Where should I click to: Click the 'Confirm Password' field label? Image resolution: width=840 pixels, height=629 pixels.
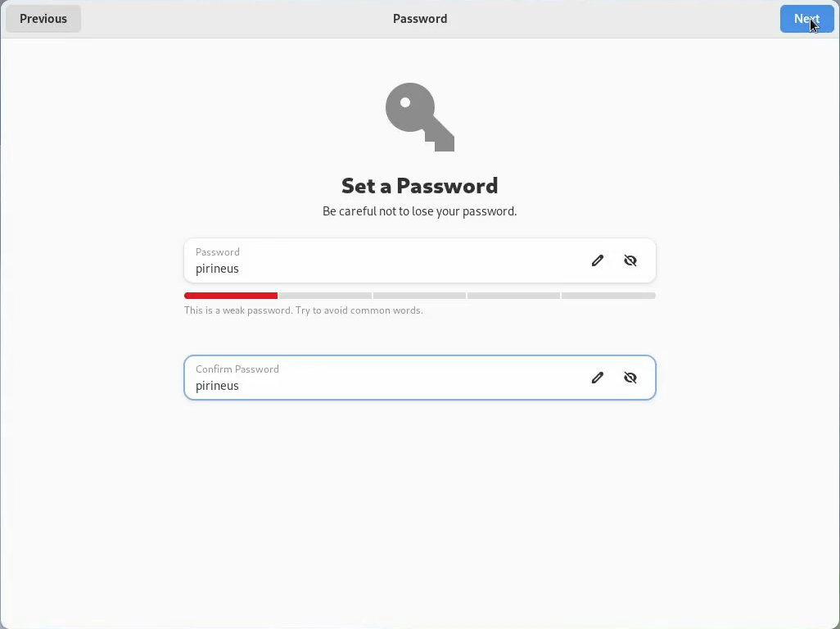[237, 369]
